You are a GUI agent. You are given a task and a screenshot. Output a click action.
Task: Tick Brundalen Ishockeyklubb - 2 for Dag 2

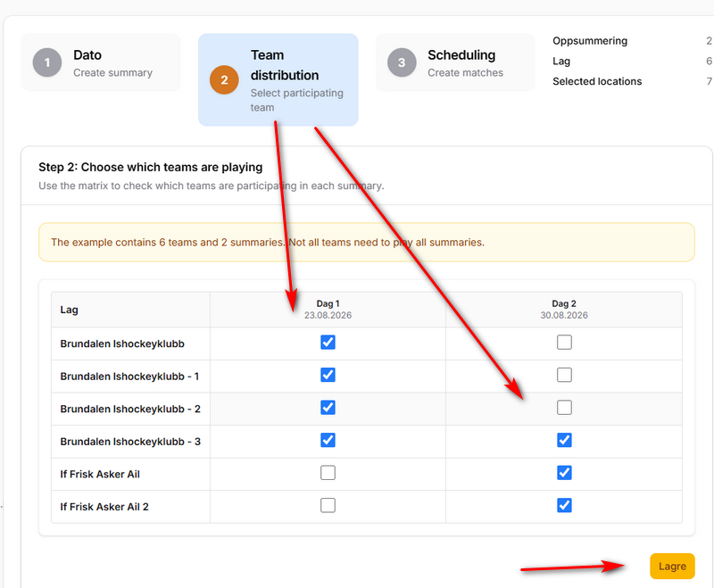(564, 408)
